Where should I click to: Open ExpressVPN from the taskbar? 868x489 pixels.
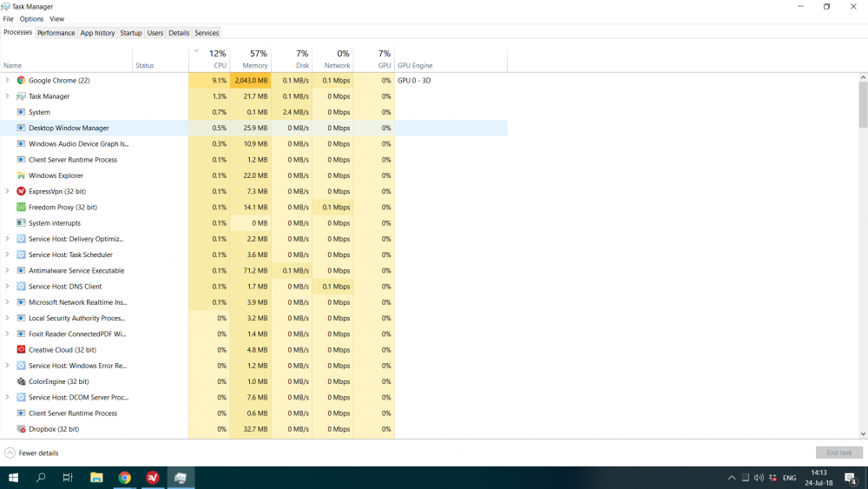[153, 478]
